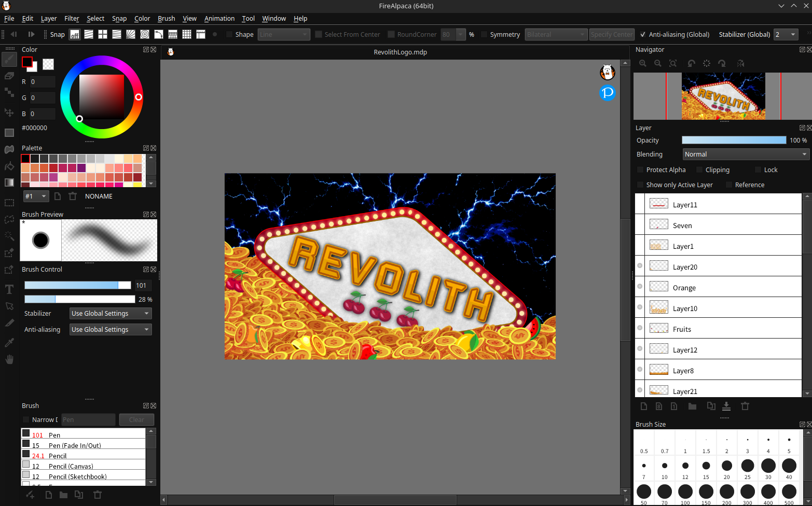Select the Seven layer
This screenshot has height=506, width=812.
click(723, 224)
